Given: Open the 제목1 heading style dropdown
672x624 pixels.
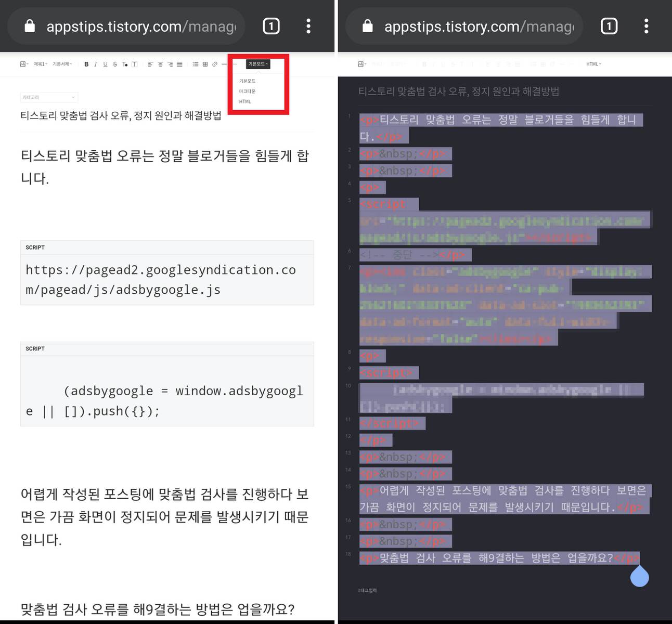Looking at the screenshot, I should (x=41, y=64).
